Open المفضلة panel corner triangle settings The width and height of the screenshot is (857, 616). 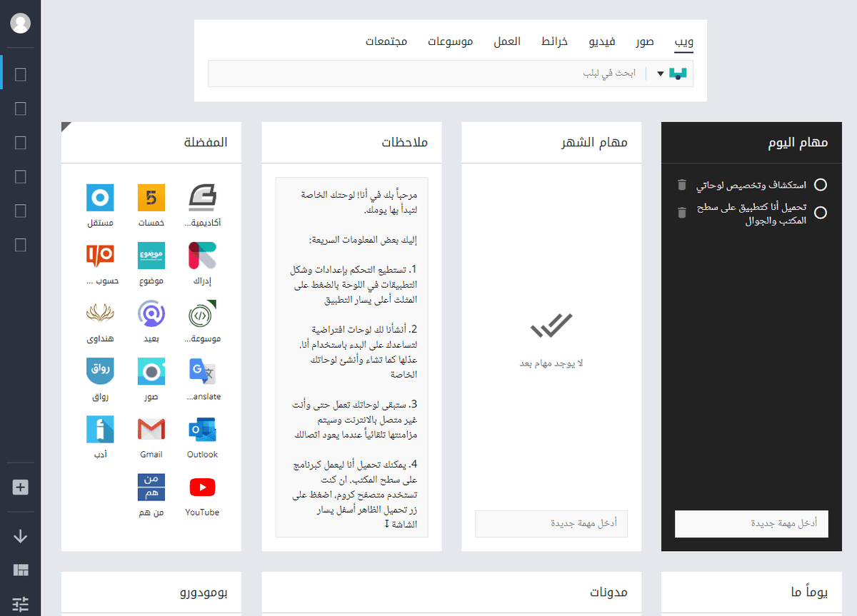pyautogui.click(x=67, y=128)
